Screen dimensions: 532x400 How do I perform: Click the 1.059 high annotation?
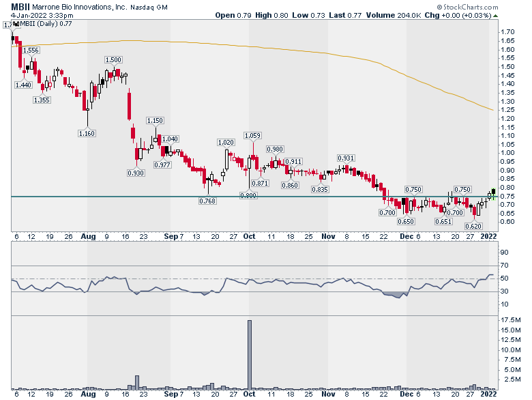(x=253, y=135)
